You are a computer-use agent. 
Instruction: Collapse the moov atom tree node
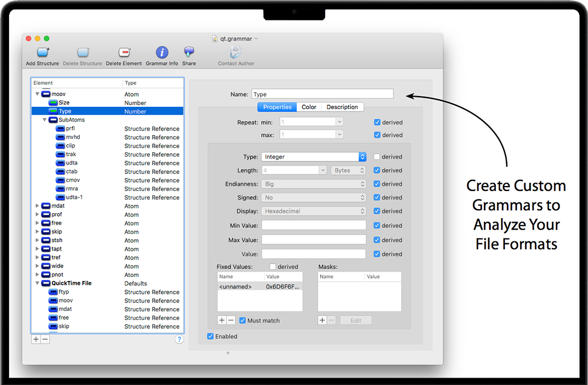coord(38,94)
